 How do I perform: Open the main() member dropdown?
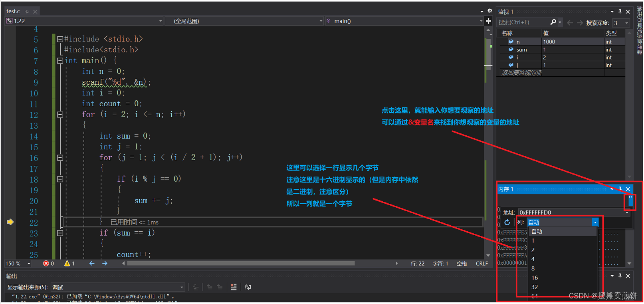404,21
